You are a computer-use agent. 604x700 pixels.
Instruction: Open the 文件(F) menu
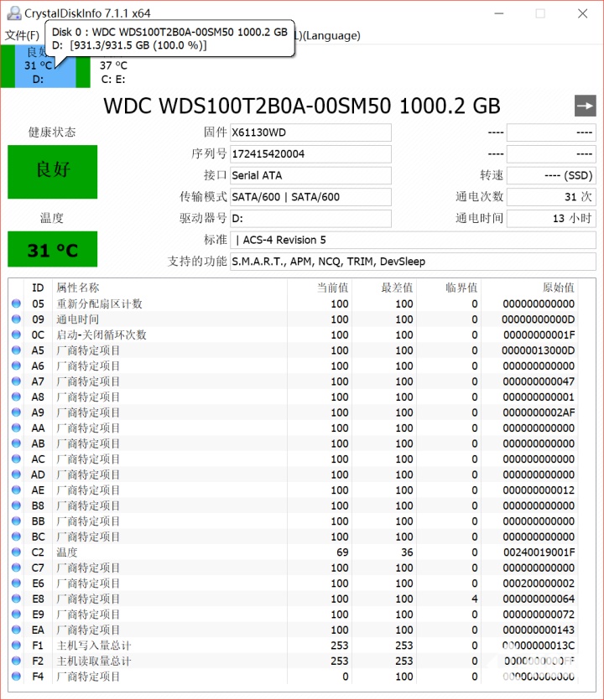(x=22, y=35)
